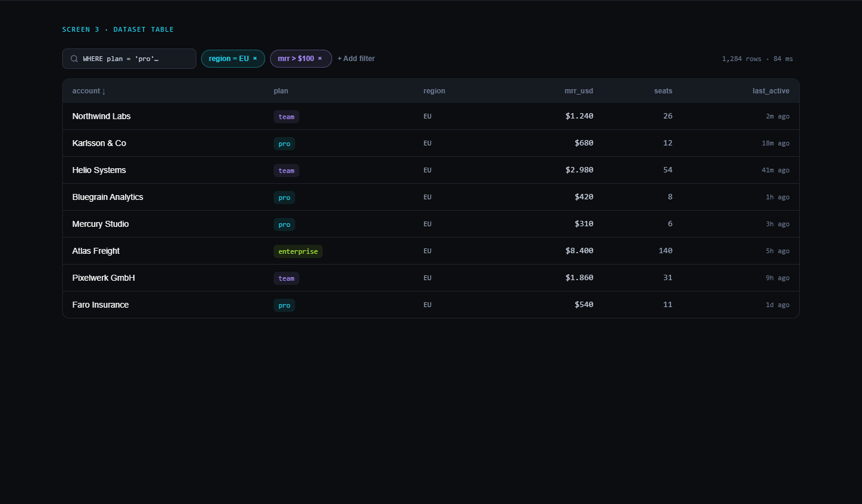862x504 pixels.
Task: Click EU region in Northwind Labs row
Action: click(x=427, y=116)
